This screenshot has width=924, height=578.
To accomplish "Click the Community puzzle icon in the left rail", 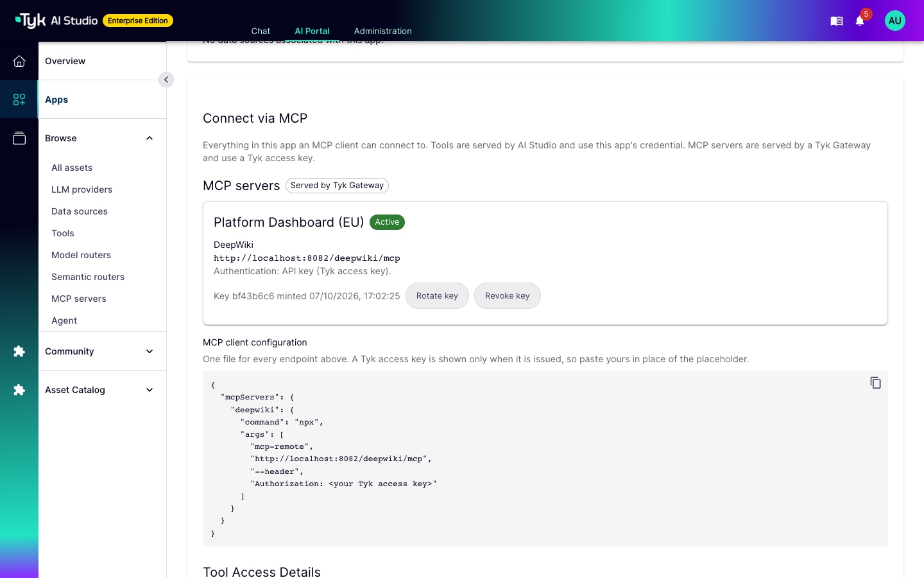I will pos(19,351).
